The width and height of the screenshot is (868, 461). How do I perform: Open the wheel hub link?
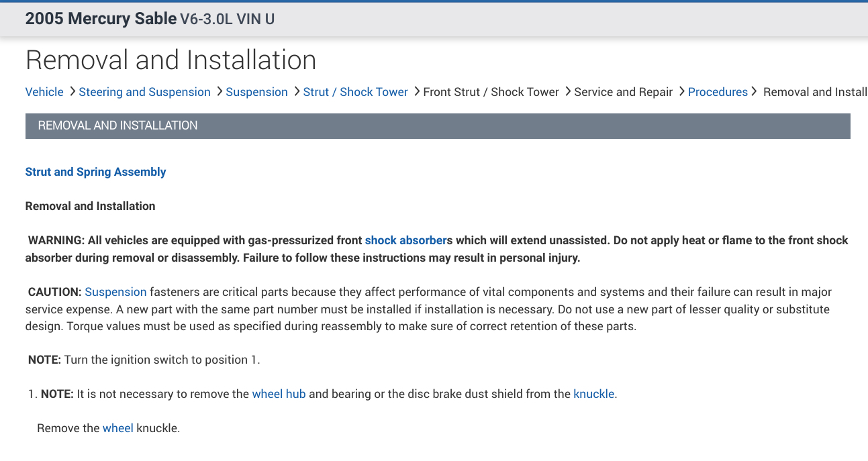[x=279, y=394]
